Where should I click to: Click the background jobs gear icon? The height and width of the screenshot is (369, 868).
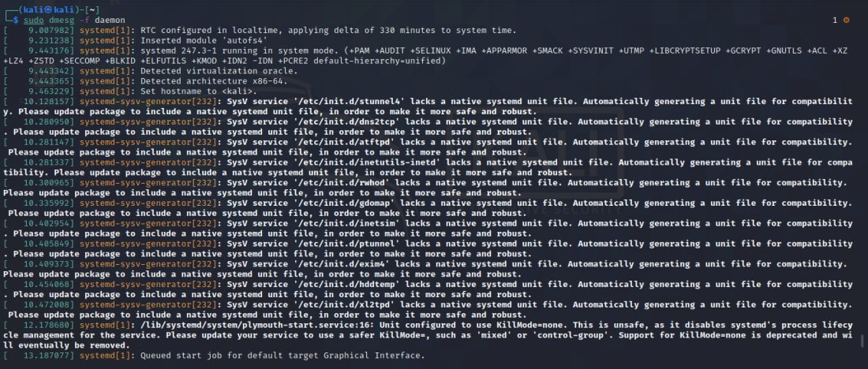[847, 19]
